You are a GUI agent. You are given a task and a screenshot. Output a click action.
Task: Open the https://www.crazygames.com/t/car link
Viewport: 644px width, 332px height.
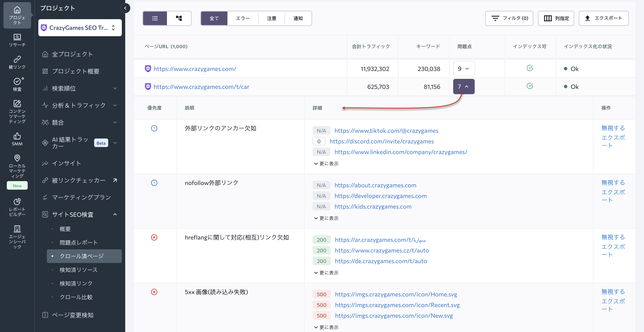[x=201, y=87]
